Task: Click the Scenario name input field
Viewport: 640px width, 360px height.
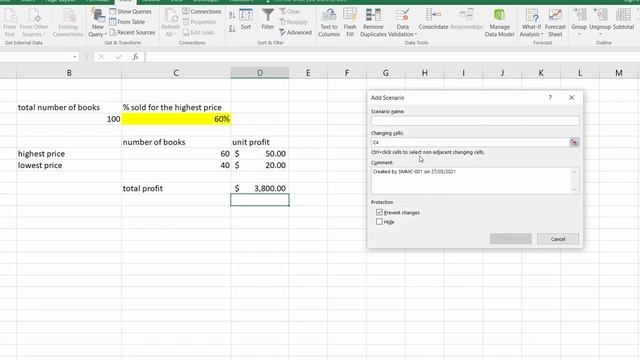Action: 475,120
